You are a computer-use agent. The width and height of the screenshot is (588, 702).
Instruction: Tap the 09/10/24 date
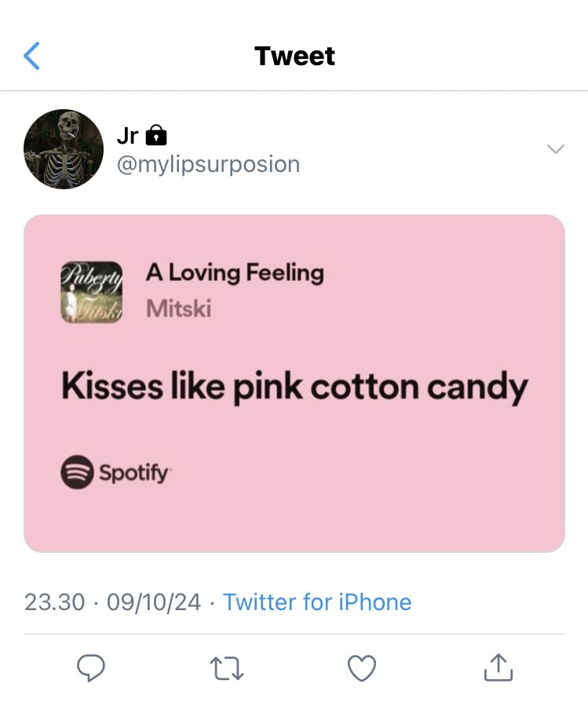coord(154,601)
